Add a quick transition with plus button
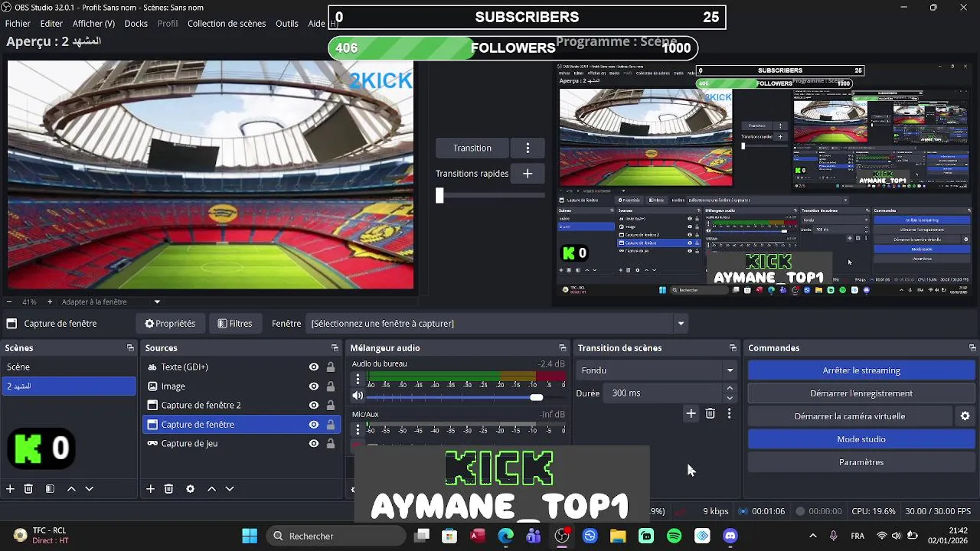The height and width of the screenshot is (551, 980). [528, 174]
